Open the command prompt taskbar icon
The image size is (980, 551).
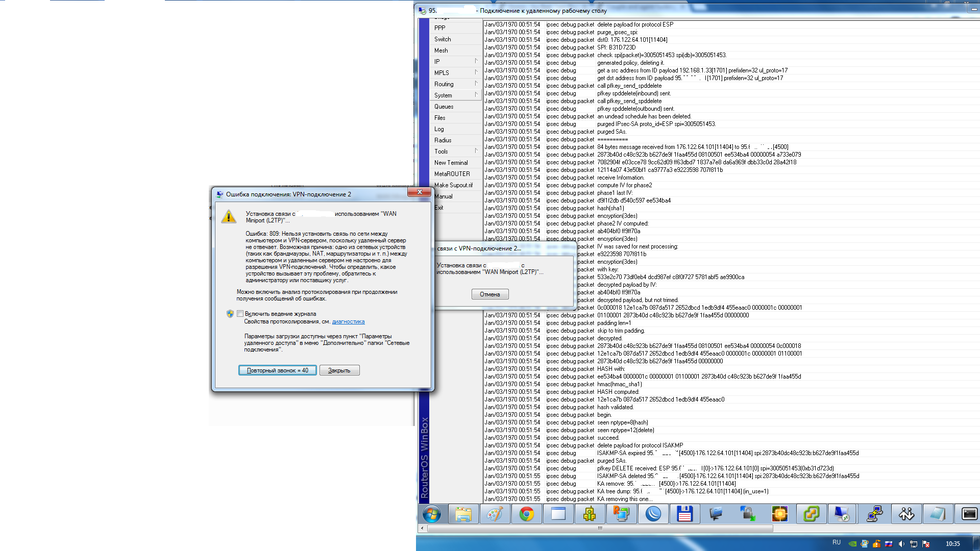coord(969,514)
